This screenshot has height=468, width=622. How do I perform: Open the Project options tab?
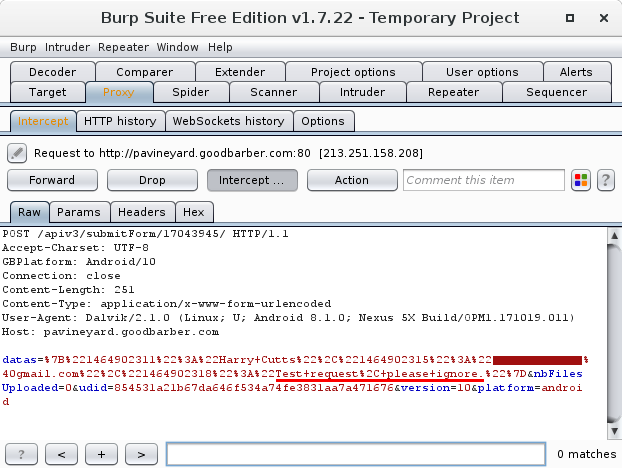[x=353, y=72]
